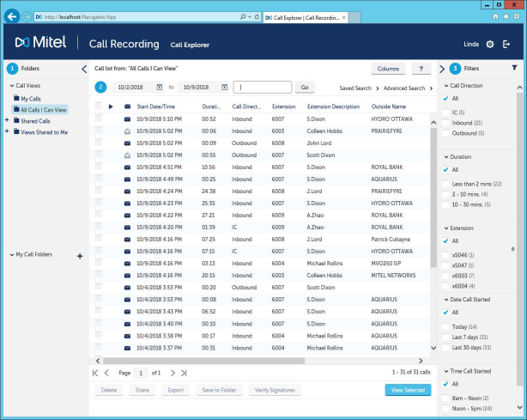Go to last page of results

click(x=184, y=373)
